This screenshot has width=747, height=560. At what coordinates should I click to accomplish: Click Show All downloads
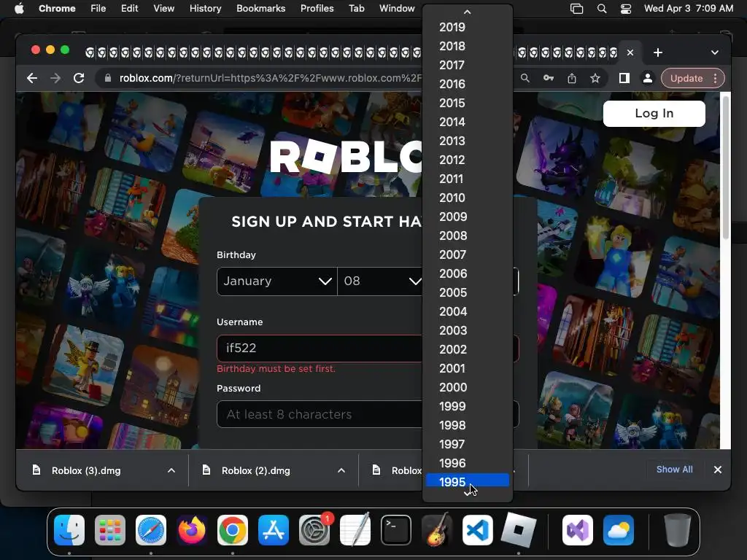pyautogui.click(x=675, y=470)
